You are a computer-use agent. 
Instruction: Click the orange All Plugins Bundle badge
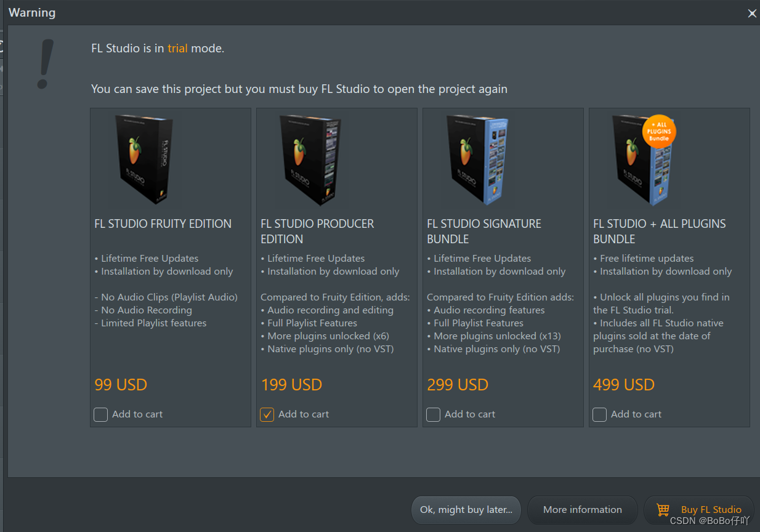(x=659, y=131)
